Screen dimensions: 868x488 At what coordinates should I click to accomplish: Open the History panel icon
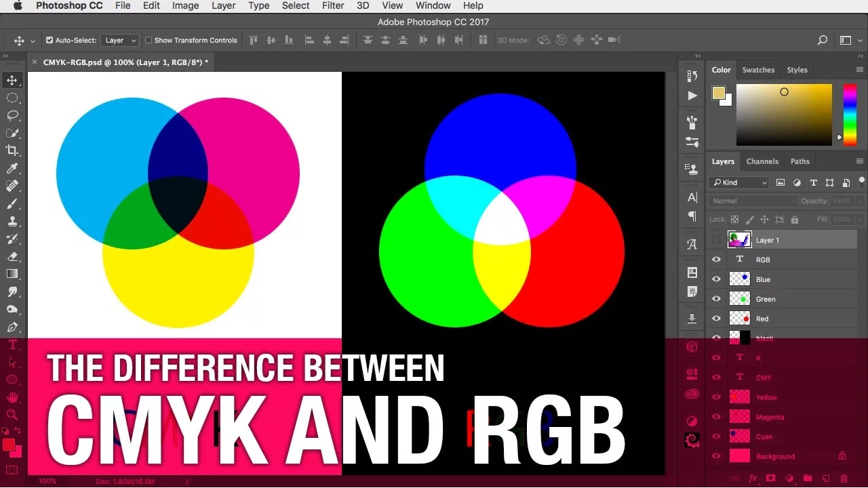point(692,76)
